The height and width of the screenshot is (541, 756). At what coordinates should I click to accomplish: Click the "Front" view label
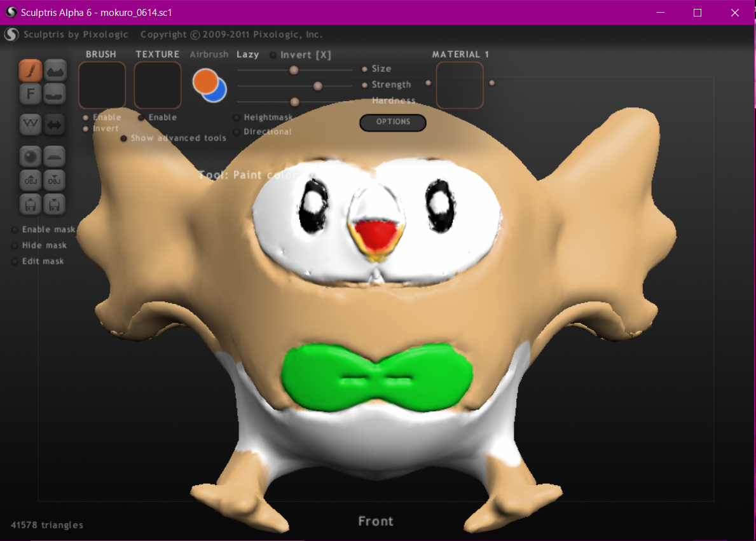point(376,521)
